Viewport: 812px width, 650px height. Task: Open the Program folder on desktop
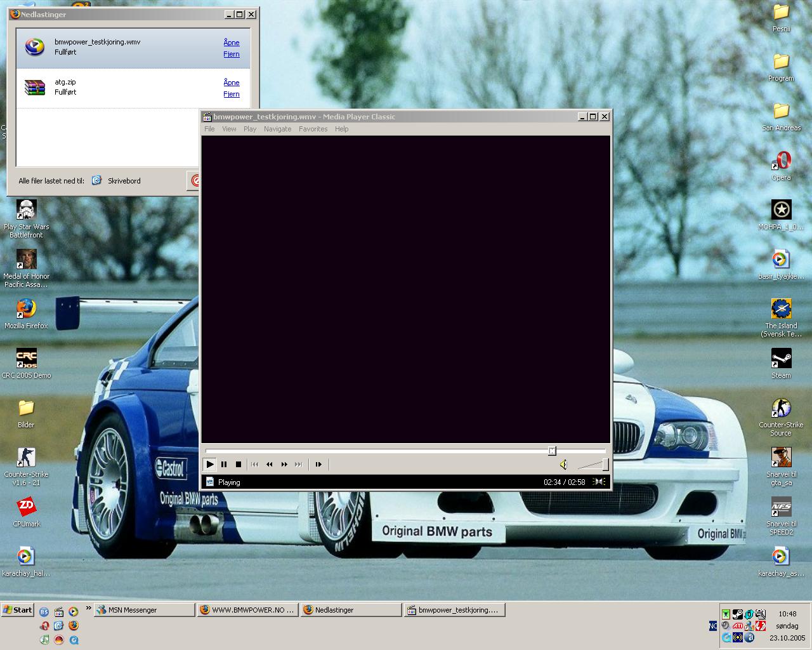(x=781, y=67)
